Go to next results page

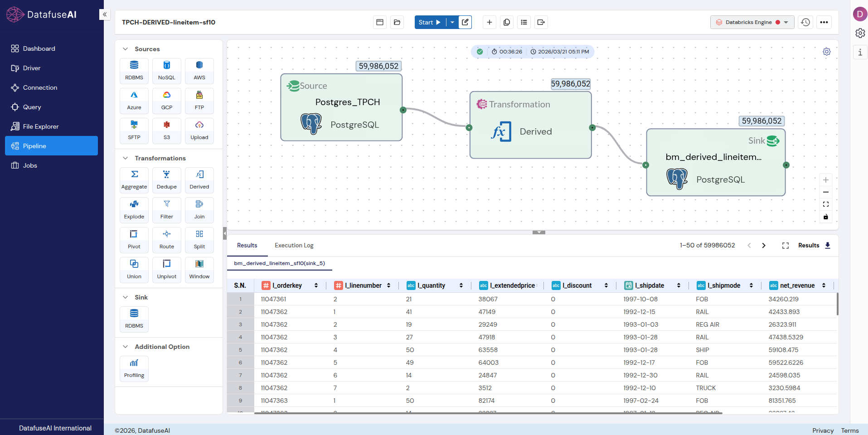[764, 246]
